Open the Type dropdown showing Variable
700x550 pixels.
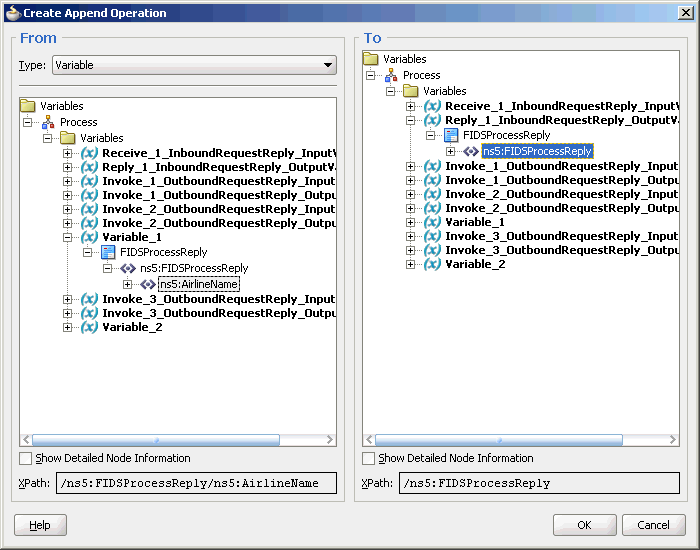coord(194,65)
